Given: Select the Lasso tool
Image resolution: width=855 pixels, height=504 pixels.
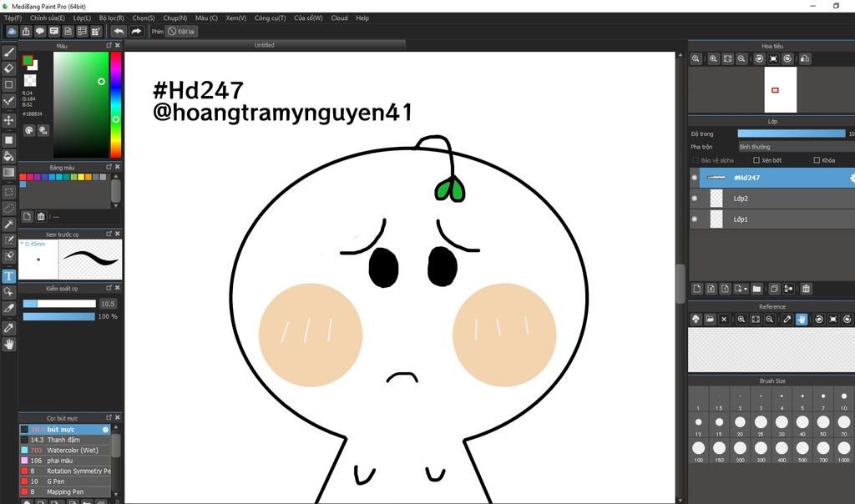Looking at the screenshot, I should point(8,208).
